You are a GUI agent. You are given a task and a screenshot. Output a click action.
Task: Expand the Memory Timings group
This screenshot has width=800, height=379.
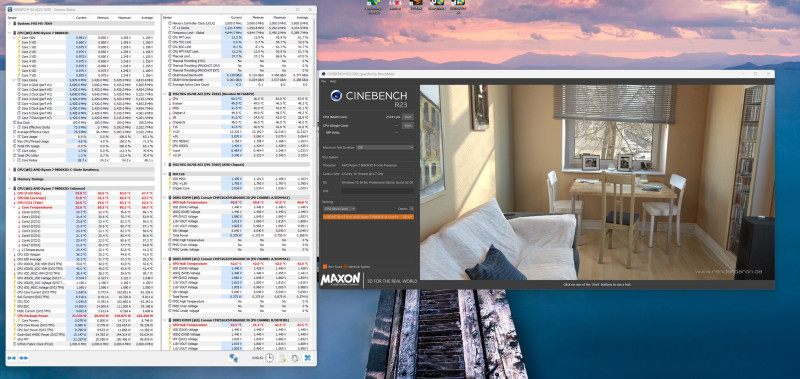9,179
